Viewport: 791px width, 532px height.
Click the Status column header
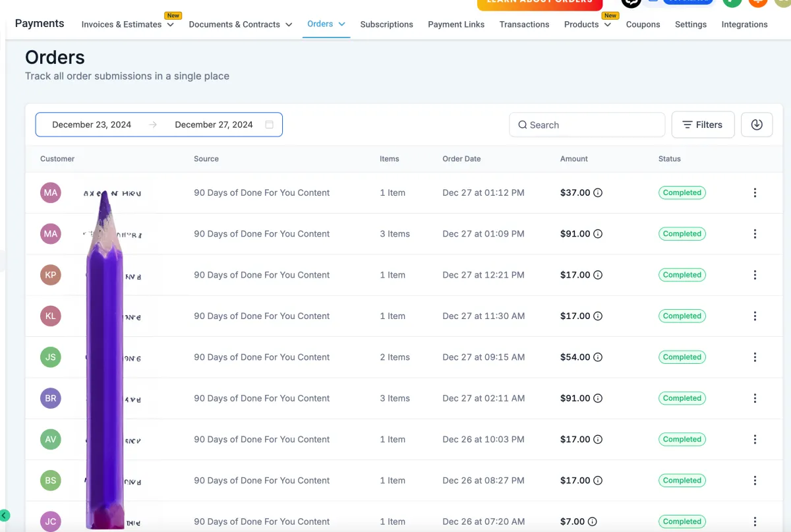(x=670, y=159)
